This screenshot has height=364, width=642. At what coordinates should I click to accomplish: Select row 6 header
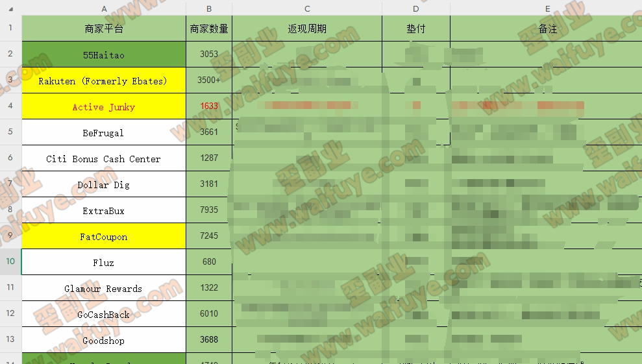click(10, 158)
